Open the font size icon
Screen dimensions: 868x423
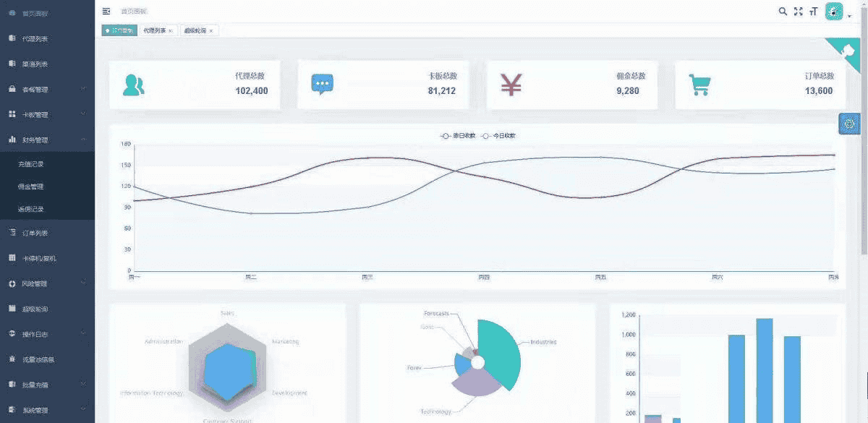814,11
